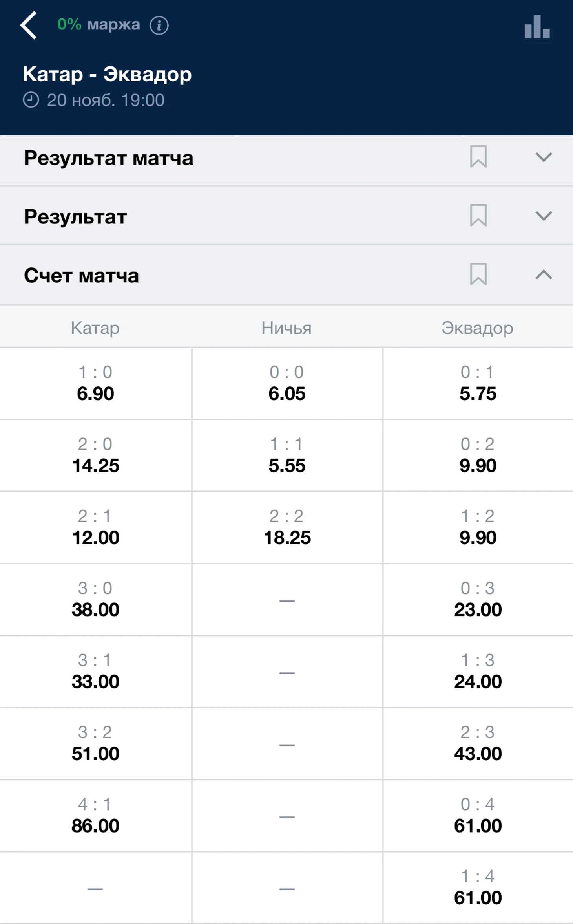This screenshot has width=573, height=924.
Task: Select draw 1:1 at odds 5.55
Action: click(x=287, y=456)
